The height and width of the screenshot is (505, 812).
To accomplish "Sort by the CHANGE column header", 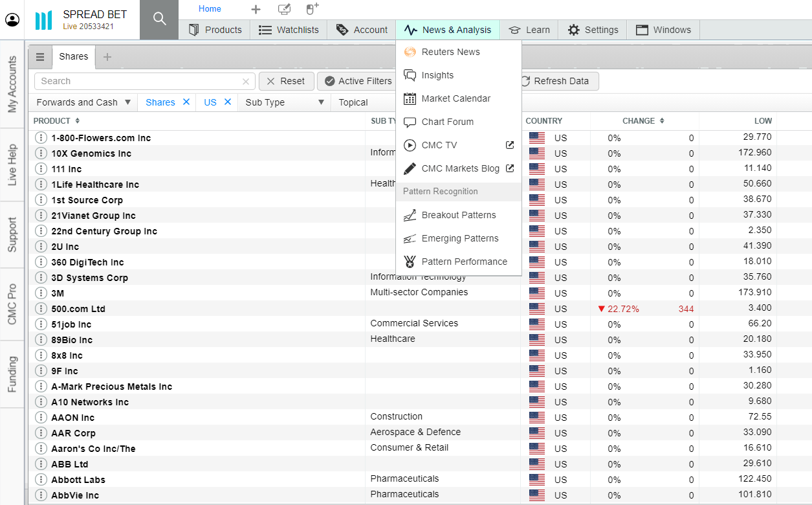I will coord(643,120).
